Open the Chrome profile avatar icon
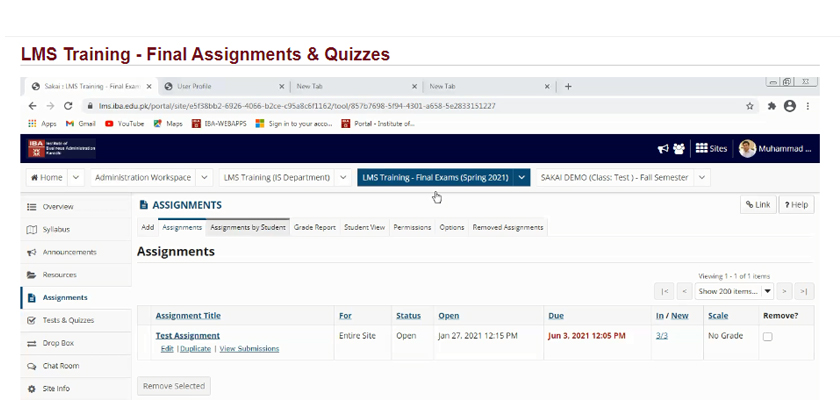840x400 pixels. (790, 106)
